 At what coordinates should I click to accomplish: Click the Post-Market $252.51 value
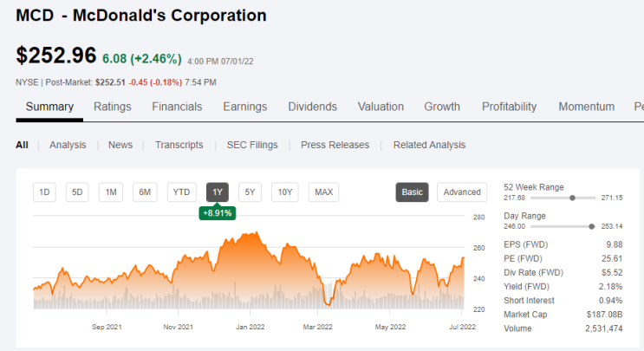point(110,82)
